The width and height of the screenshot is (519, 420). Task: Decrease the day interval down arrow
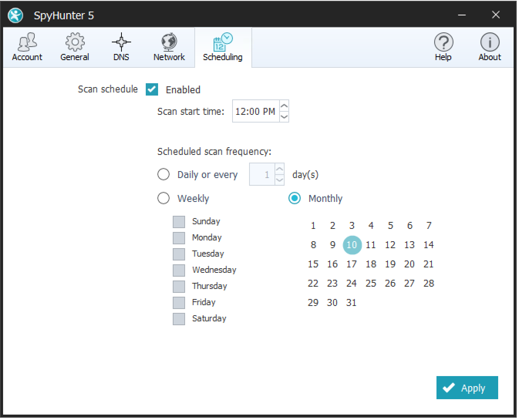coord(280,180)
